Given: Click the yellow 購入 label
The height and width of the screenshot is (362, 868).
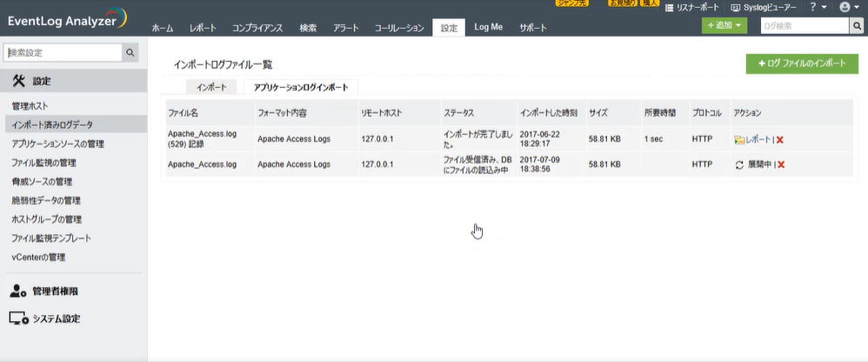Looking at the screenshot, I should coord(650,3).
